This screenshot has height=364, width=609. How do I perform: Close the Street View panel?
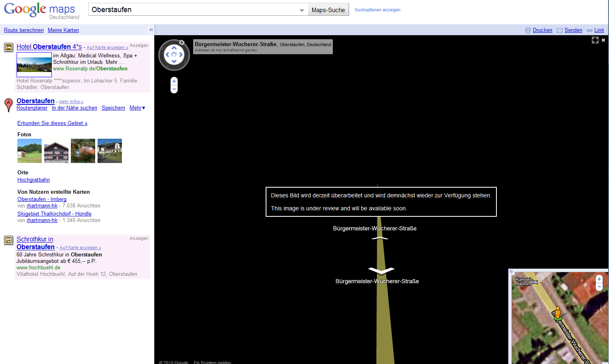point(603,40)
